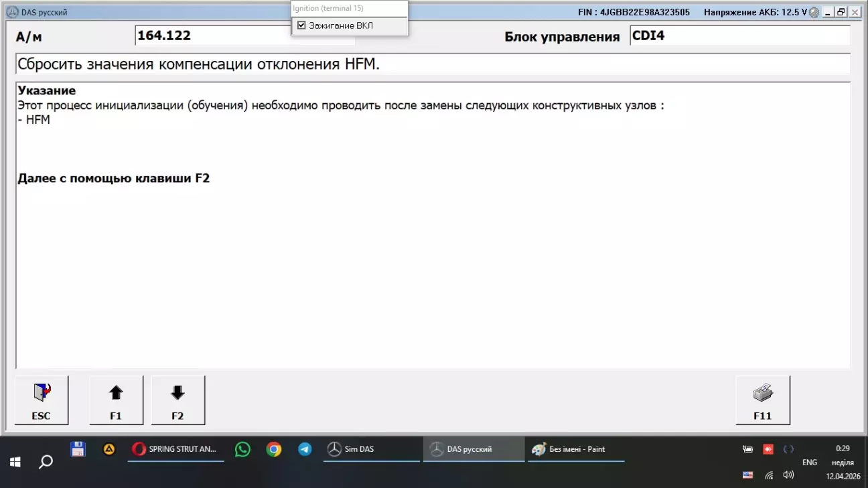Screen dimensions: 868x488
Task: Switch the ENG input language indicator
Action: 810,463
